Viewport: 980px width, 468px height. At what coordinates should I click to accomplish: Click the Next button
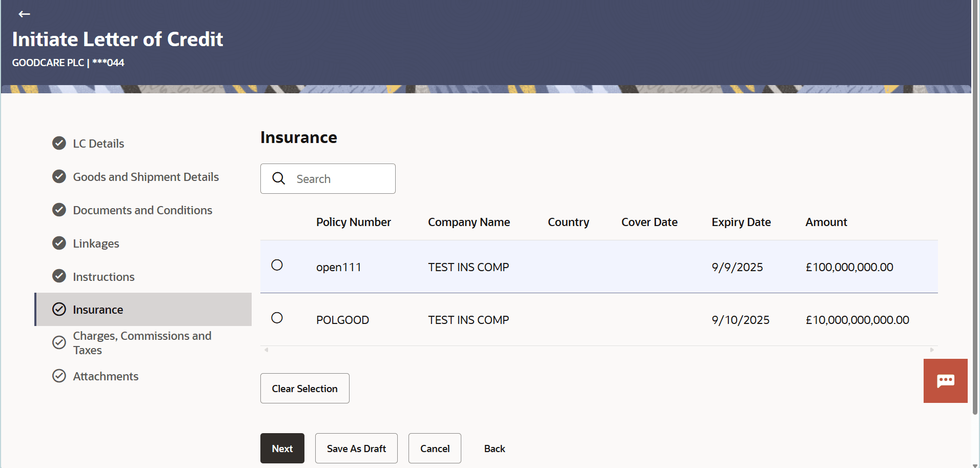pyautogui.click(x=282, y=449)
